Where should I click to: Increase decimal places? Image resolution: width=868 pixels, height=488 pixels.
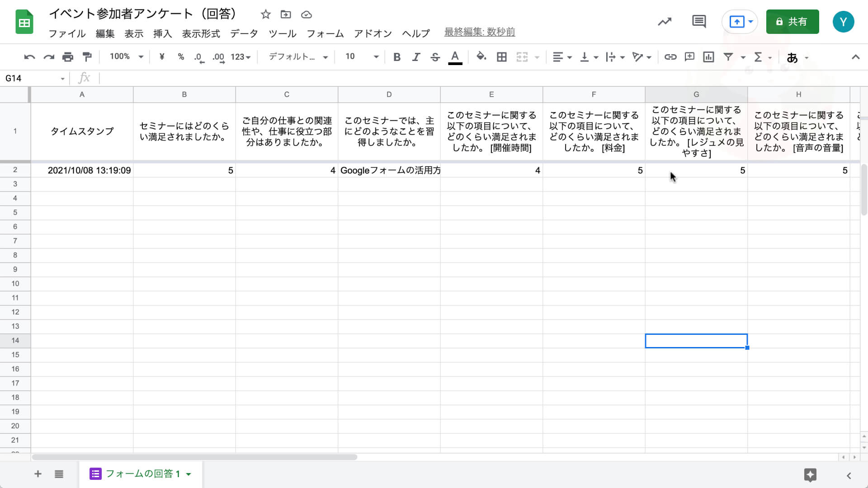tap(219, 57)
